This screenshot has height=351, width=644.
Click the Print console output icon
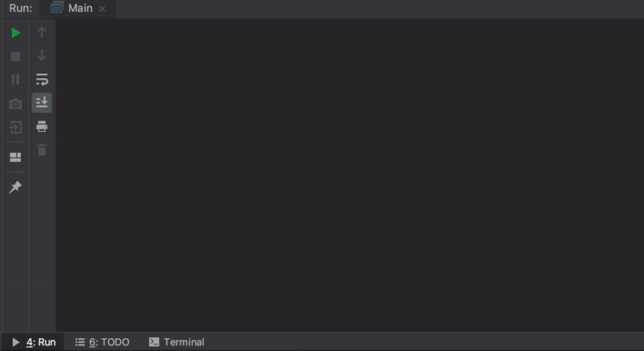(x=42, y=126)
